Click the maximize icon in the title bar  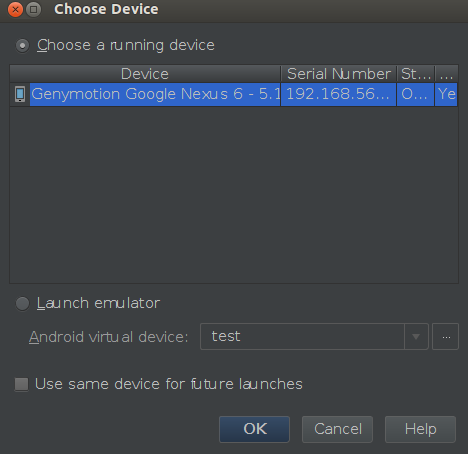coord(34,10)
